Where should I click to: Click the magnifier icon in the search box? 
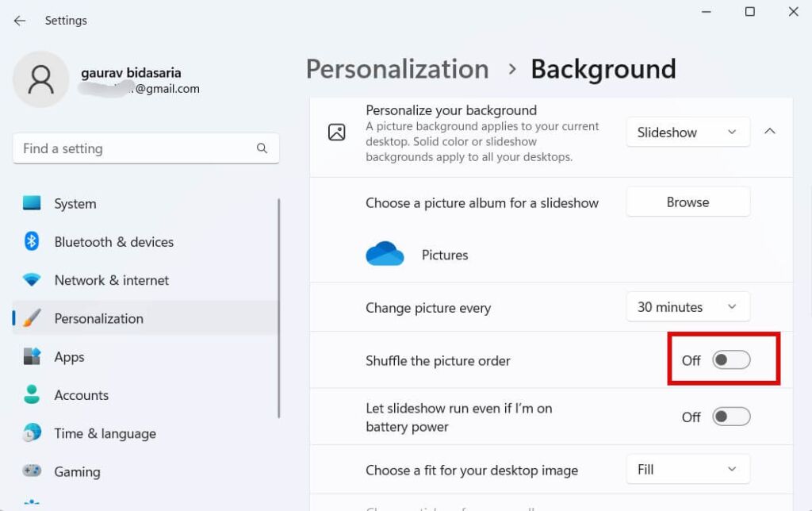click(x=262, y=148)
